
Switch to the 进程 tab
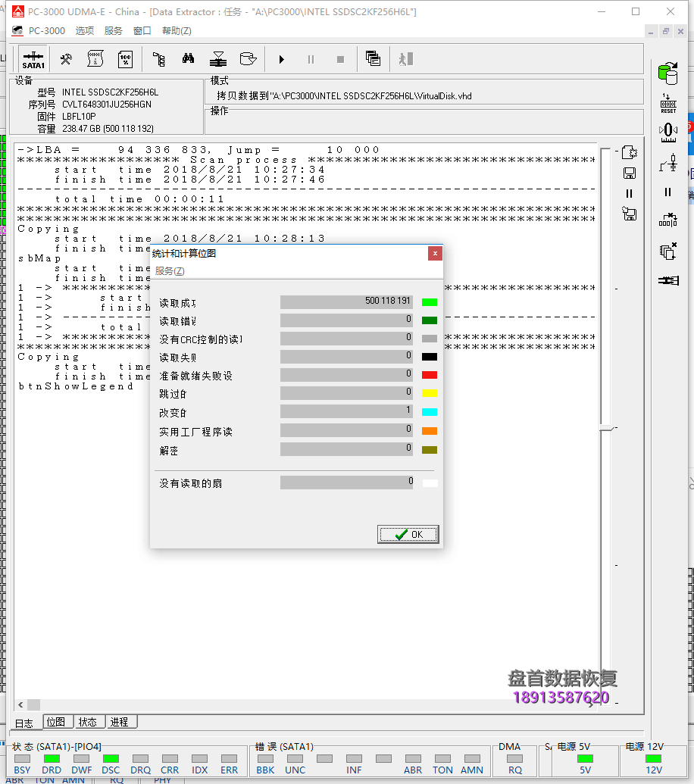coord(119,722)
